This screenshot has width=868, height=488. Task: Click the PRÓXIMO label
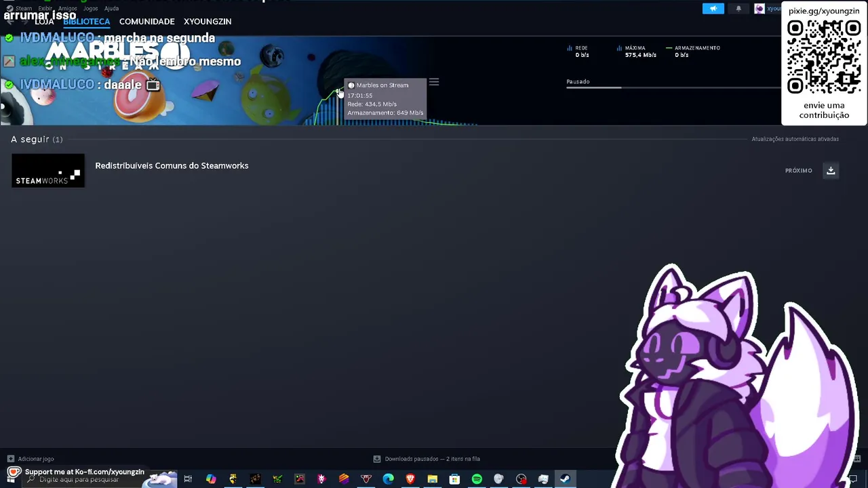(x=798, y=171)
